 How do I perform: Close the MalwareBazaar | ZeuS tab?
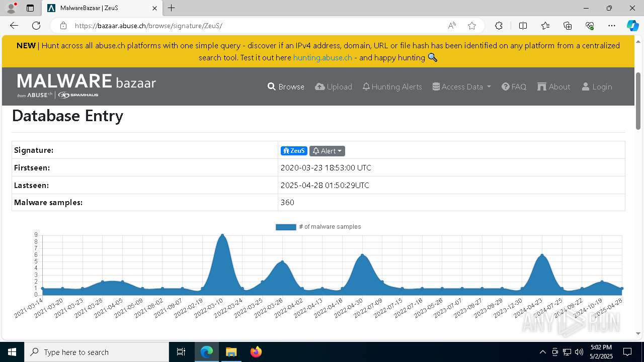(155, 8)
